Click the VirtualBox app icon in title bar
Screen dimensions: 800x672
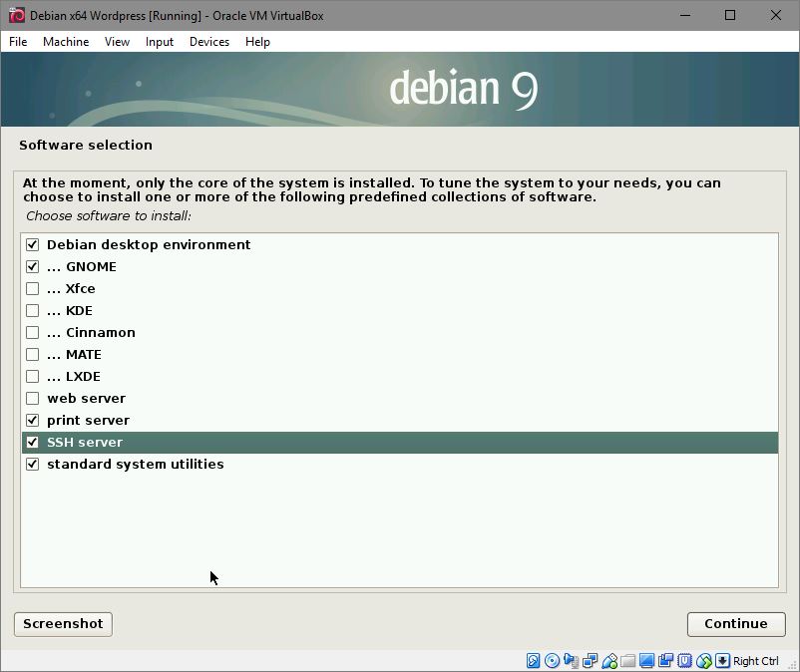(x=16, y=15)
